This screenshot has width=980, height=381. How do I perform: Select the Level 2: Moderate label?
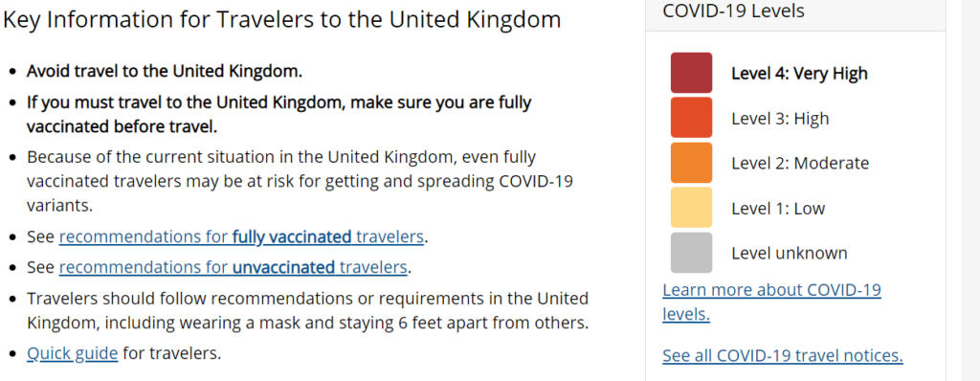click(800, 164)
